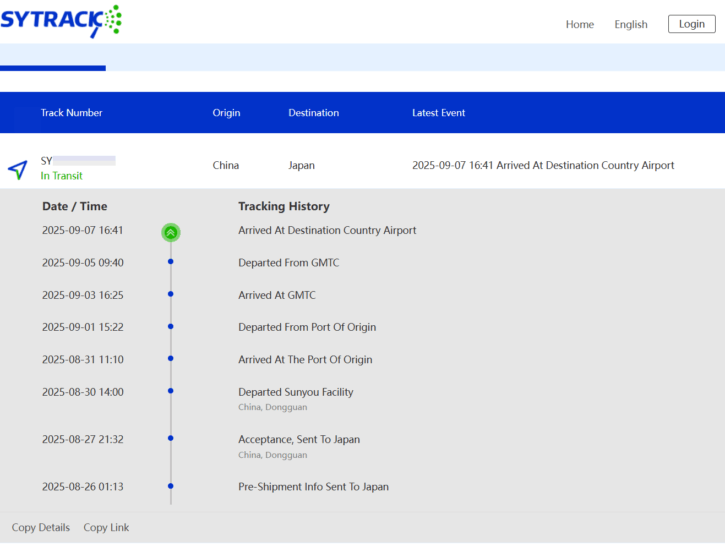This screenshot has width=725, height=552.
Task: Click the Track Number column header
Action: (x=71, y=113)
